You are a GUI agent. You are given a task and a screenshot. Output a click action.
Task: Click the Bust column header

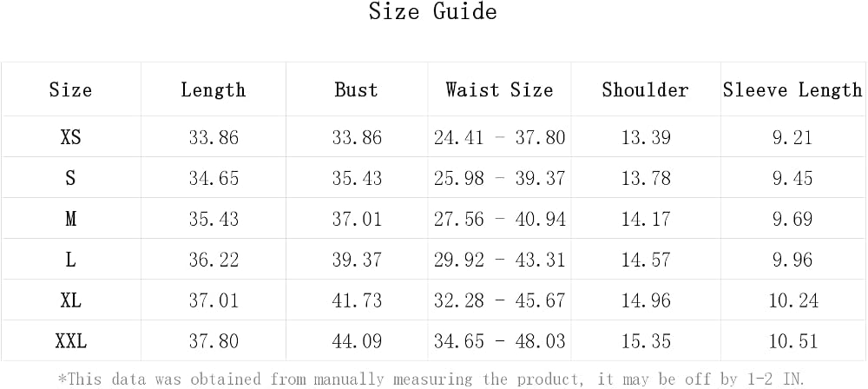357,89
